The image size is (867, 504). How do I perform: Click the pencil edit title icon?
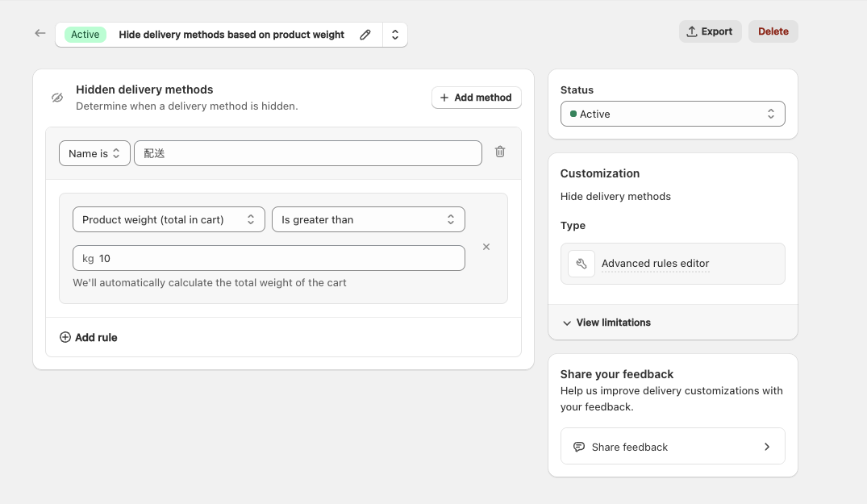365,35
